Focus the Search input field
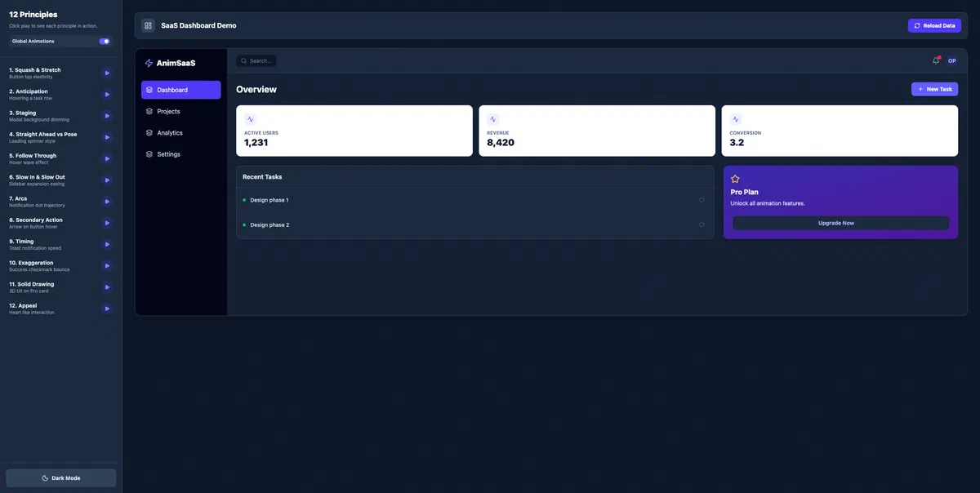Screen dimensions: 980x493 256,60
